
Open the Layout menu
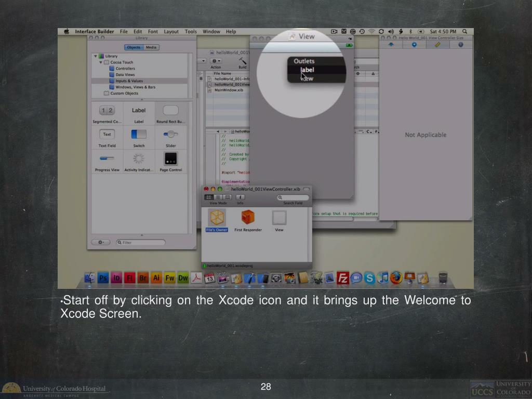coord(171,32)
